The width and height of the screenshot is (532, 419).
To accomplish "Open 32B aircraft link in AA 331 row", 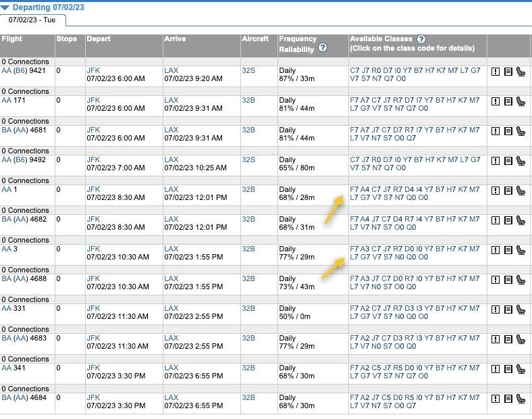I will (248, 308).
